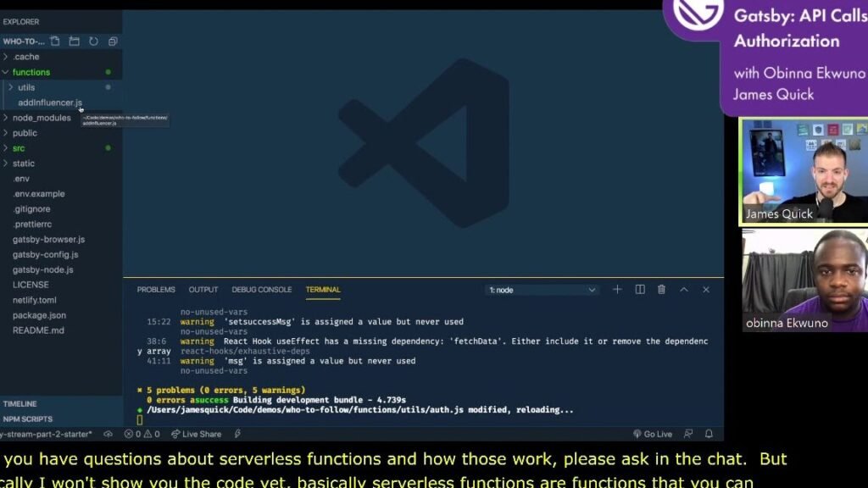The height and width of the screenshot is (488, 868).
Task: Click the errors count in status bar
Action: pyautogui.click(x=133, y=435)
